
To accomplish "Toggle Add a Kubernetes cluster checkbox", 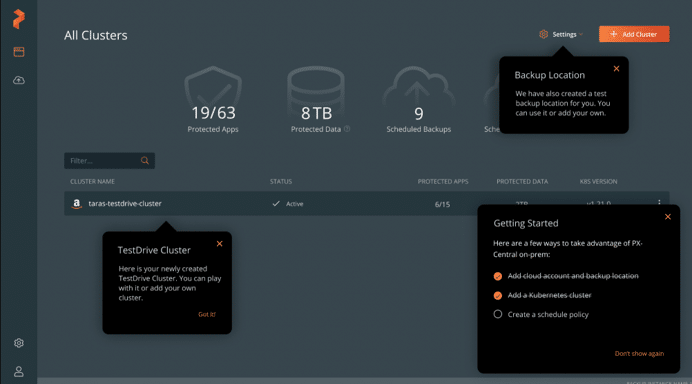I will coord(498,296).
